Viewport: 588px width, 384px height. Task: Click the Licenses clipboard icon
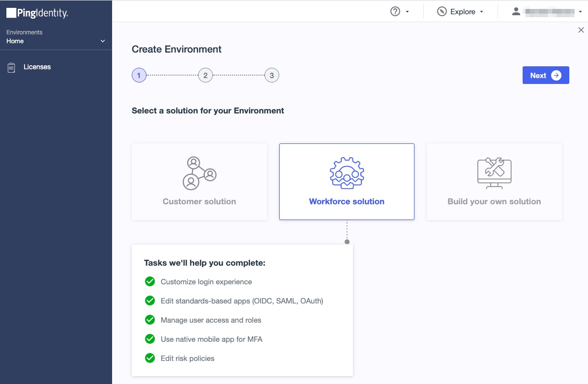[11, 67]
